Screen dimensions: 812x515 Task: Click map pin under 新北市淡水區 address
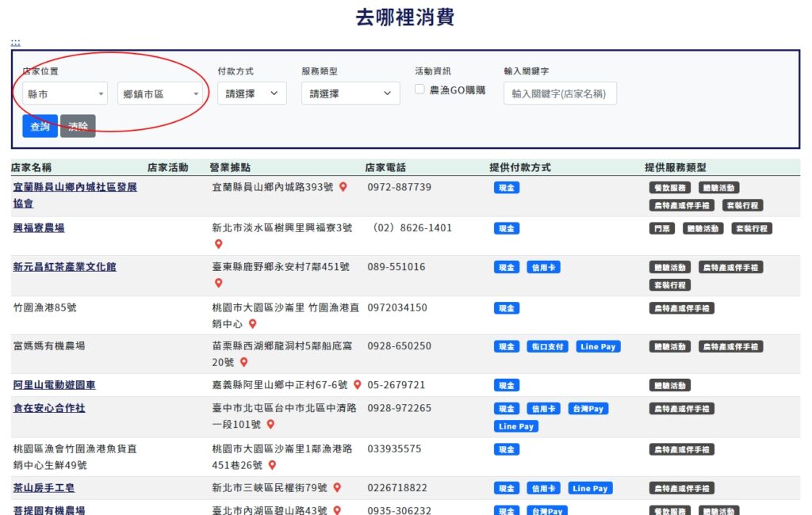coord(219,244)
